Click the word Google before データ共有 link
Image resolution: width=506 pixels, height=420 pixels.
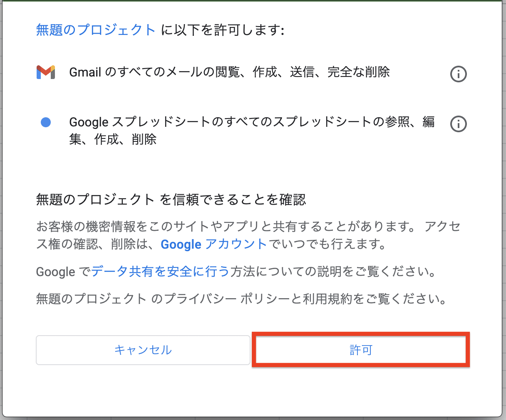click(55, 272)
